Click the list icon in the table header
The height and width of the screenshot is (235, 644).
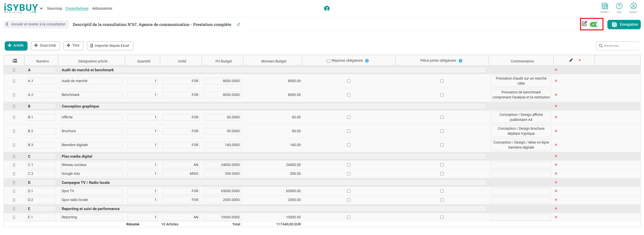pos(15,61)
